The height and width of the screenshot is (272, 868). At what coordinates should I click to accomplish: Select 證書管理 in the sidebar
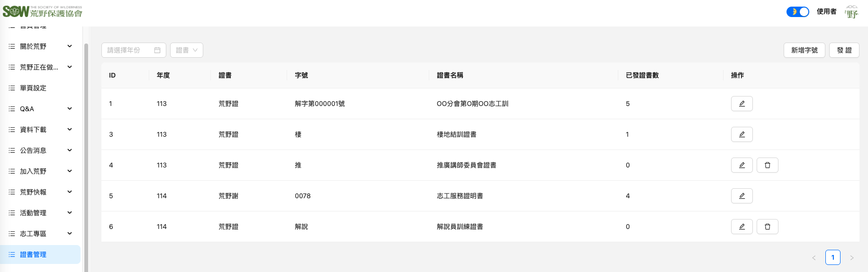(33, 254)
